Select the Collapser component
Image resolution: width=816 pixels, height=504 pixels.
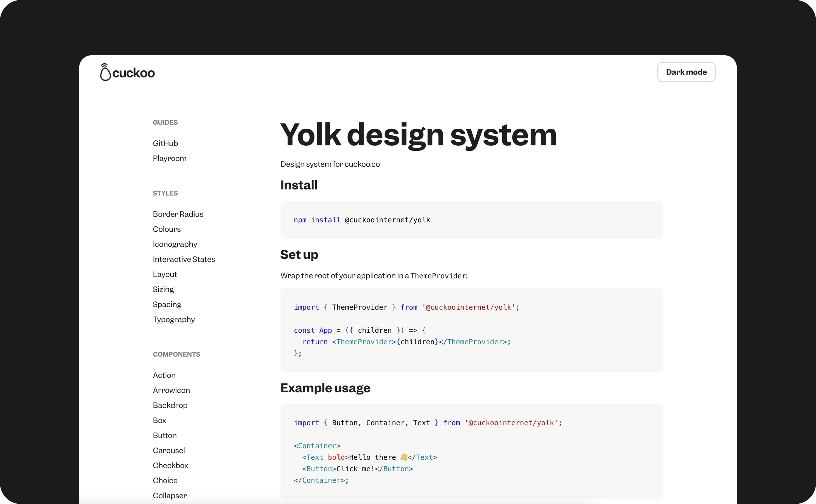coord(170,496)
